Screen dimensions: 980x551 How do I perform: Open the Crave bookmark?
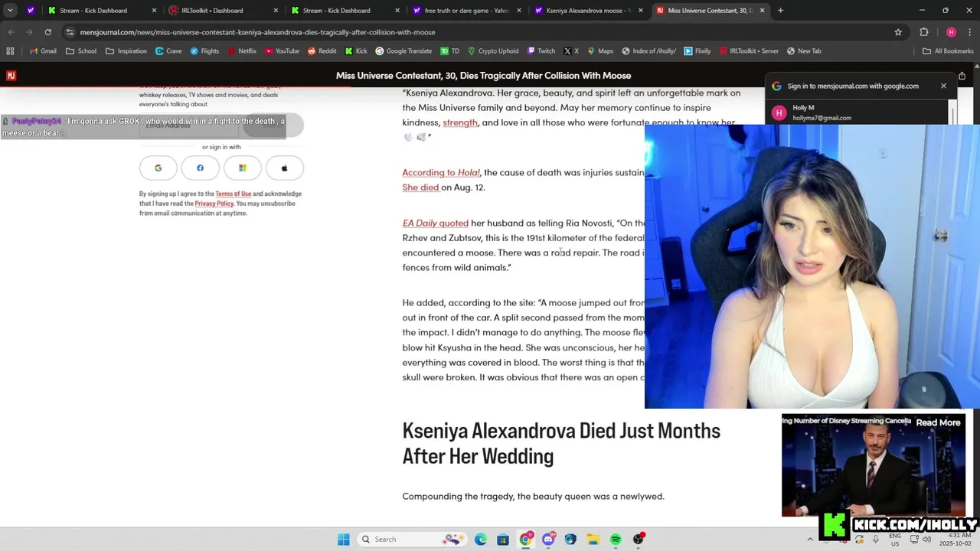(x=168, y=51)
